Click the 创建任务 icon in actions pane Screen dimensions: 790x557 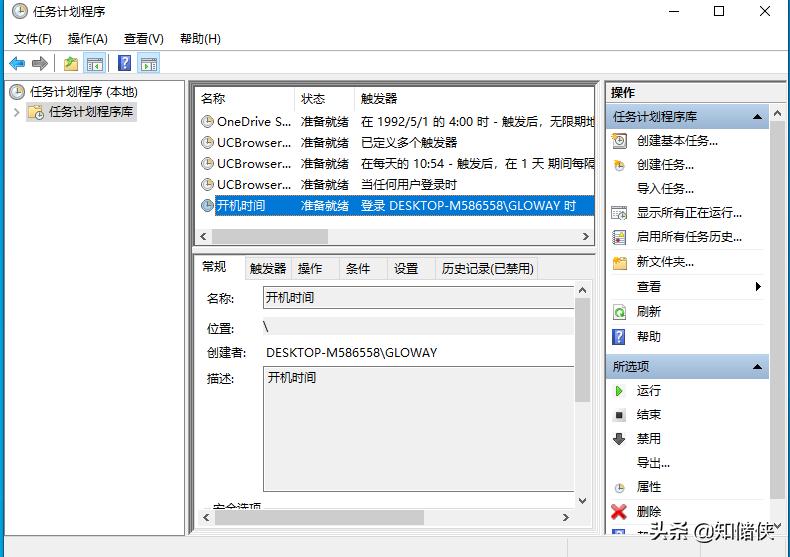click(x=619, y=165)
